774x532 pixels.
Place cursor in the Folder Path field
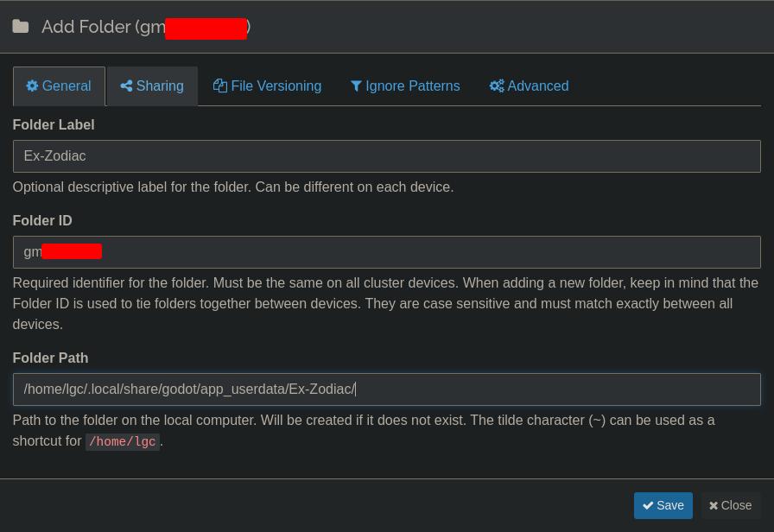(386, 389)
